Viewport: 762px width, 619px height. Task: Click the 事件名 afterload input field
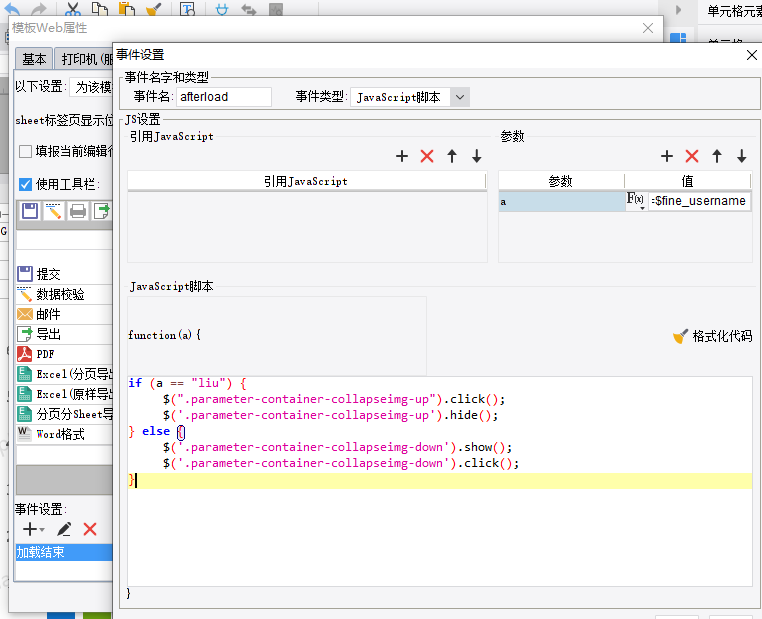224,97
